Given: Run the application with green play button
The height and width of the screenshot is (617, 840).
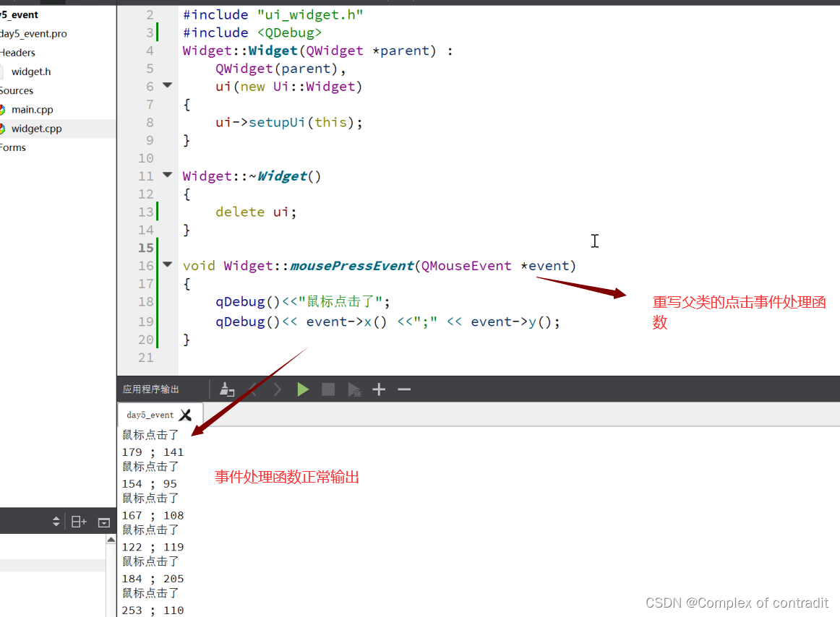Looking at the screenshot, I should (303, 389).
